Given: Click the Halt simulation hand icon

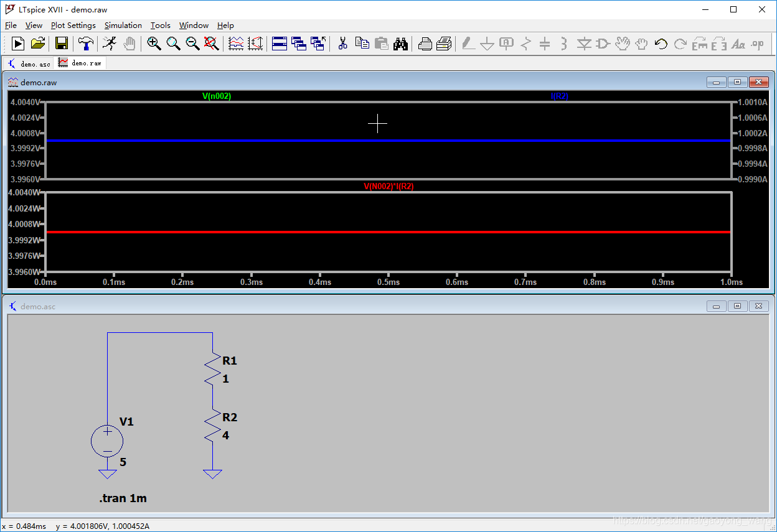Looking at the screenshot, I should coord(129,43).
